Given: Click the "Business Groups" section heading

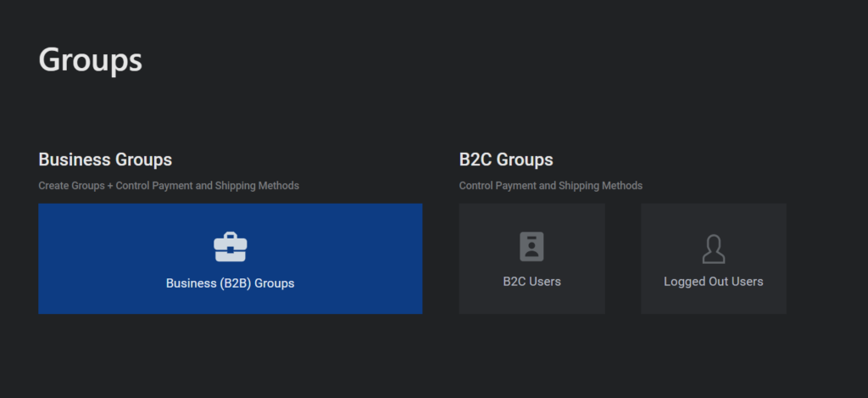Looking at the screenshot, I should coord(105,160).
